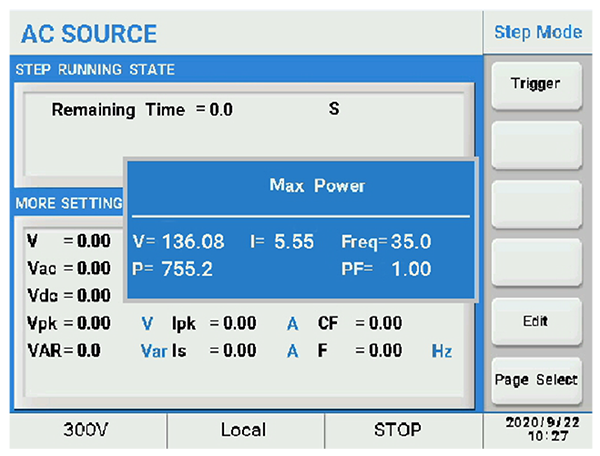This screenshot has width=600, height=456.
Task: Select the F = 0.00 Hz reading
Action: pos(385,351)
